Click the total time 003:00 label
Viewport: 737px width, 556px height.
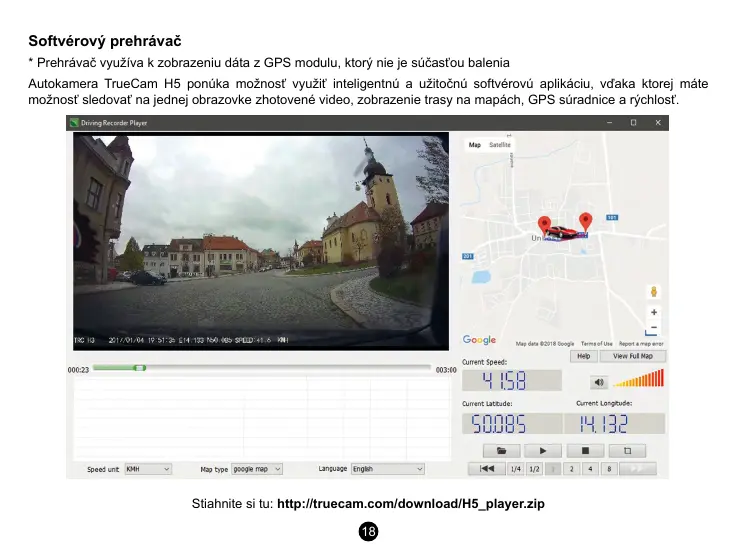click(446, 370)
